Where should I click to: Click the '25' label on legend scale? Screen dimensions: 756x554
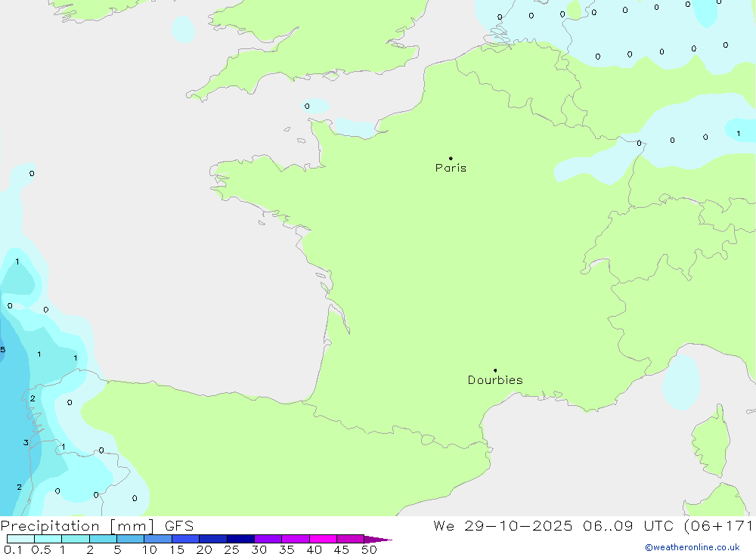click(231, 549)
